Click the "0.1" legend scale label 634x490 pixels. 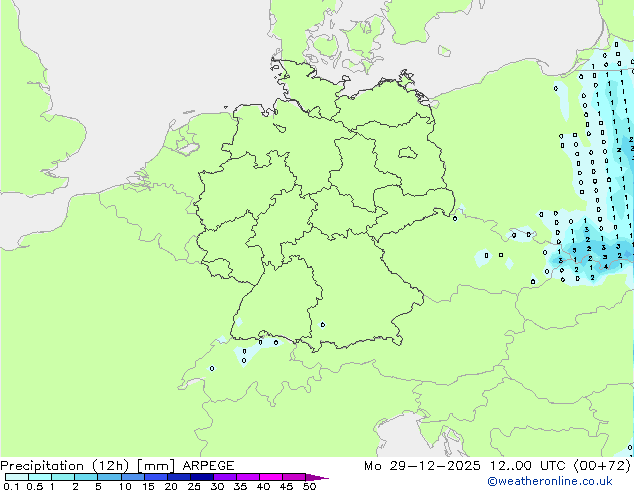(11, 486)
